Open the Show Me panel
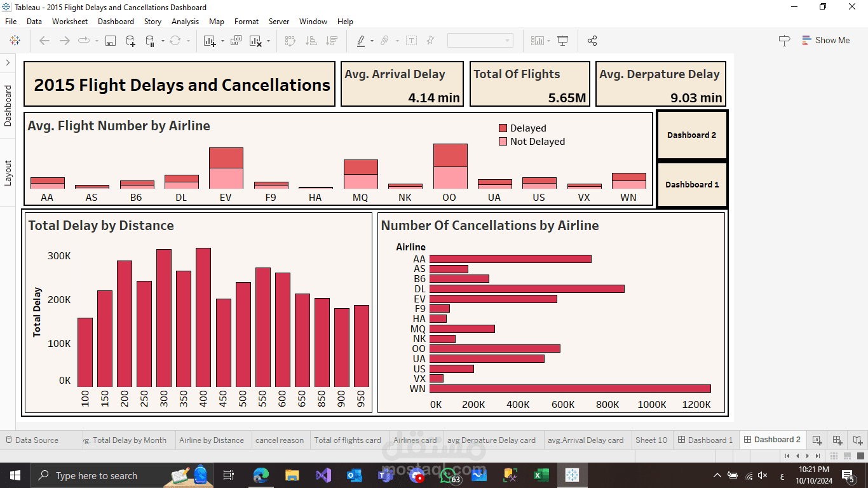The width and height of the screenshot is (868, 488). pyautogui.click(x=826, y=40)
